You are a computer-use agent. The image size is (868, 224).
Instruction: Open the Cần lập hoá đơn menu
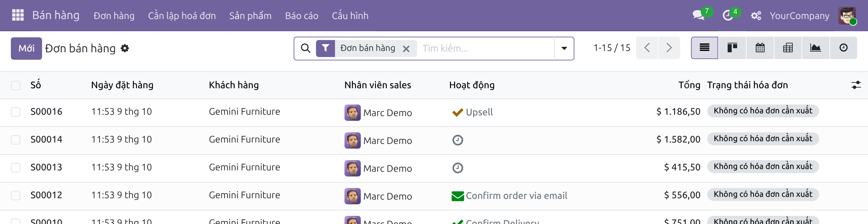[x=182, y=16]
